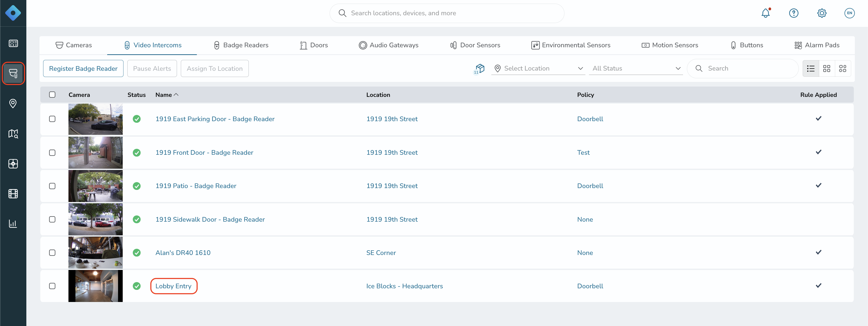The height and width of the screenshot is (326, 868).
Task: Click the Register Badge Reader button
Action: point(83,69)
